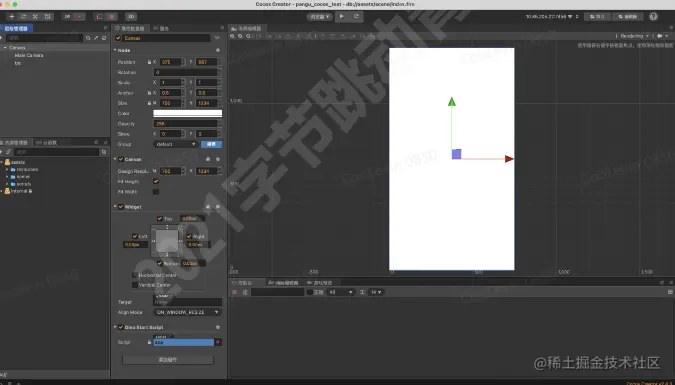The width and height of the screenshot is (675, 385).
Task: Toggle the Widget Bottom alignment checkbox
Action: [x=160, y=263]
